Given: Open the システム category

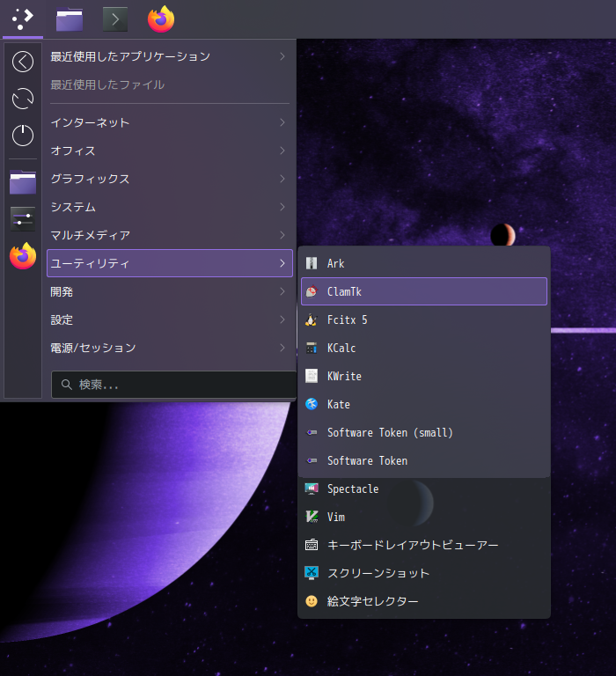Looking at the screenshot, I should pyautogui.click(x=170, y=207).
